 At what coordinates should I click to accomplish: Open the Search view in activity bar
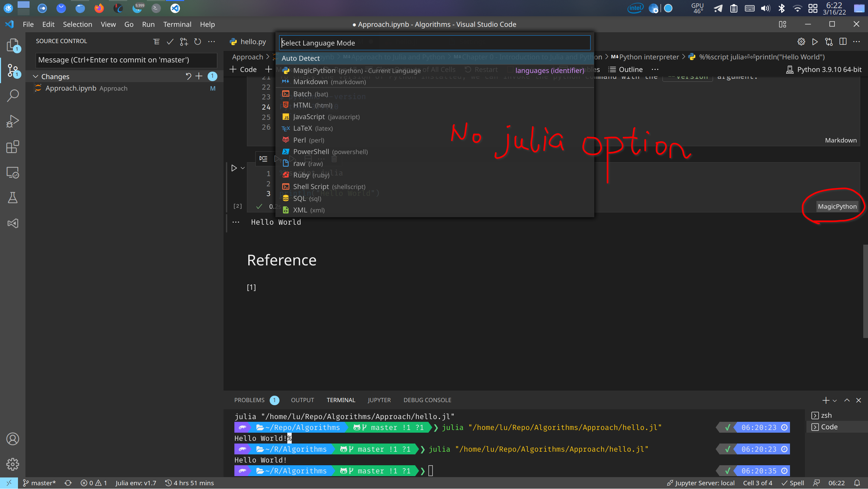click(13, 96)
